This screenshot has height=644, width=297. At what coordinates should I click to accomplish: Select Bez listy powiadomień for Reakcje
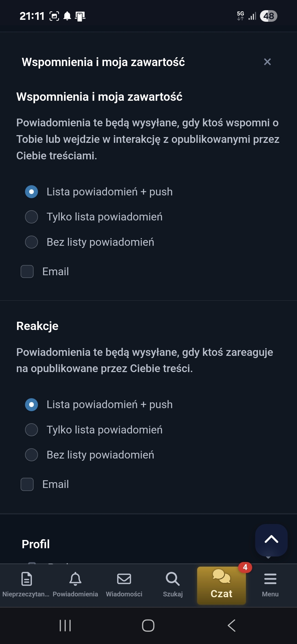click(31, 455)
